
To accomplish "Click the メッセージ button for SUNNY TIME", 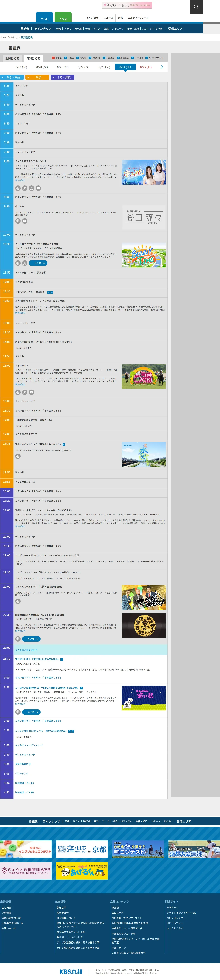I will tap(38, 263).
